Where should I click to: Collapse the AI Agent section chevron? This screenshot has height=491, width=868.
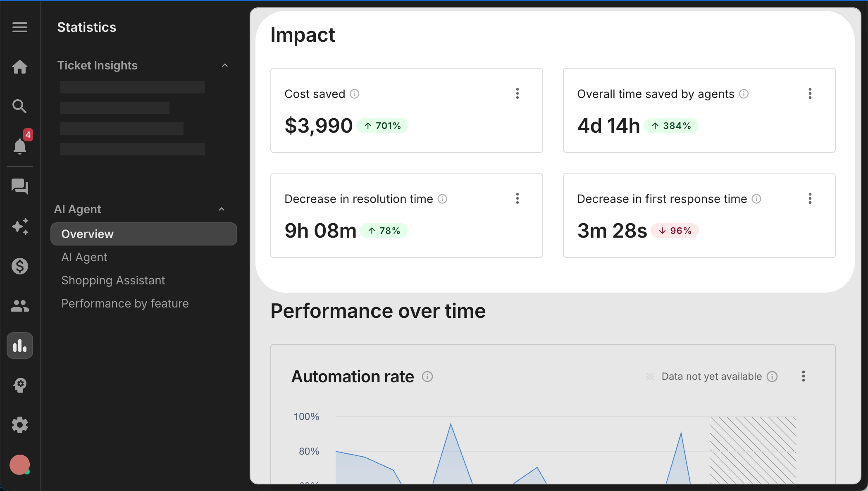[x=222, y=209]
